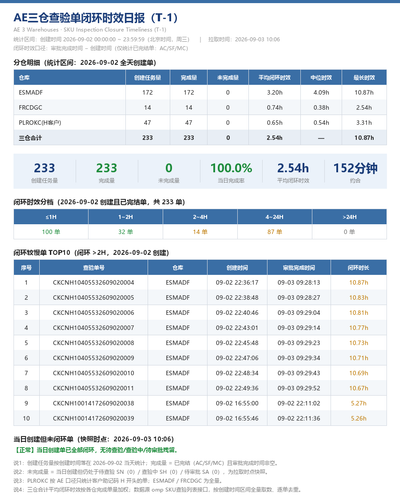This screenshot has width=400, height=500.
Task: Click the '查验单号' column header
Action: 94,268
